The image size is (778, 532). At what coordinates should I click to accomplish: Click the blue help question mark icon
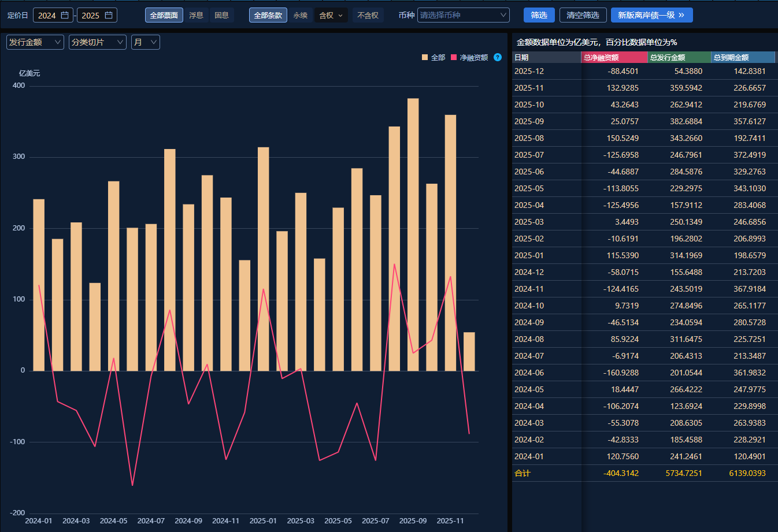(498, 57)
